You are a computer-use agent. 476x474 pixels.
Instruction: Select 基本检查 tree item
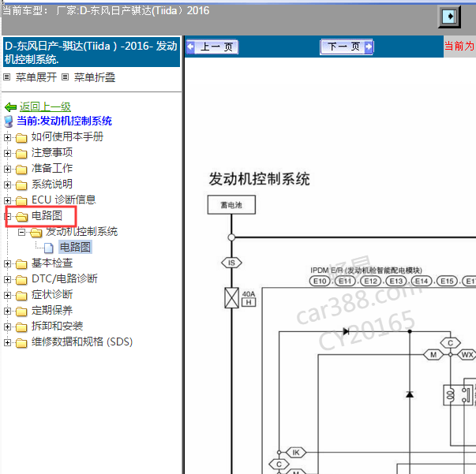coord(52,263)
